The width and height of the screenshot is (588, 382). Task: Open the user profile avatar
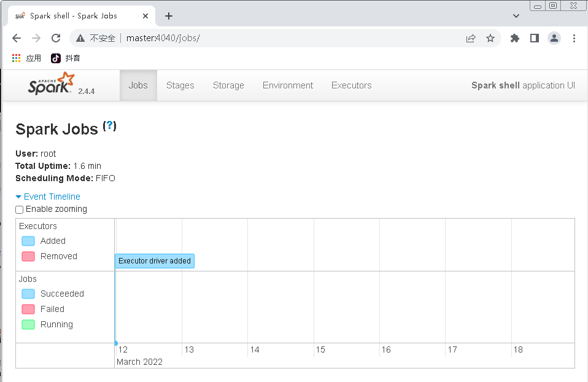[554, 38]
